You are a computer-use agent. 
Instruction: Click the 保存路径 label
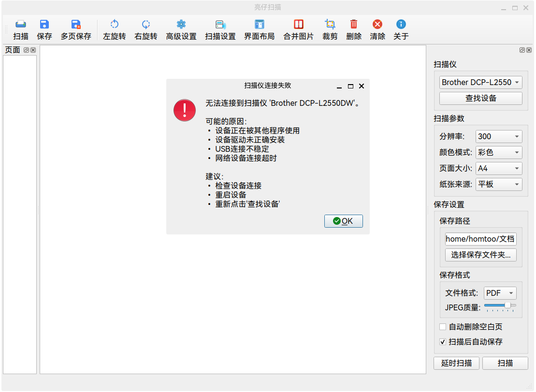click(x=455, y=221)
